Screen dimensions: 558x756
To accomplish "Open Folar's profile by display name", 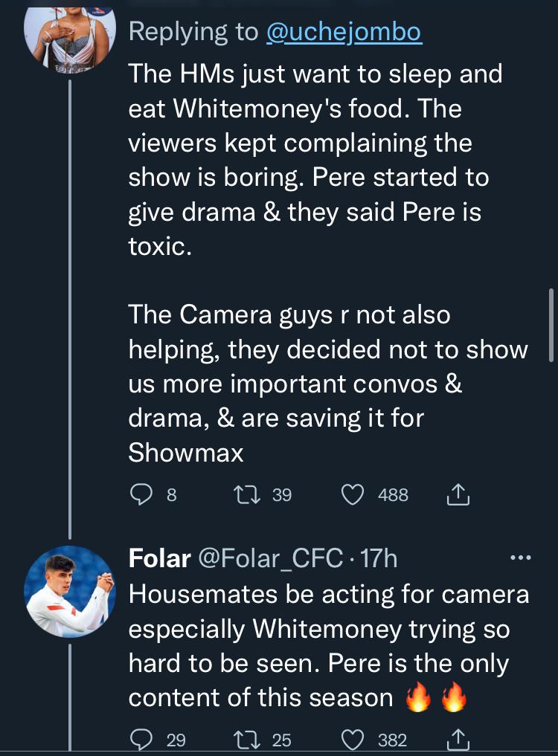I will (x=159, y=558).
